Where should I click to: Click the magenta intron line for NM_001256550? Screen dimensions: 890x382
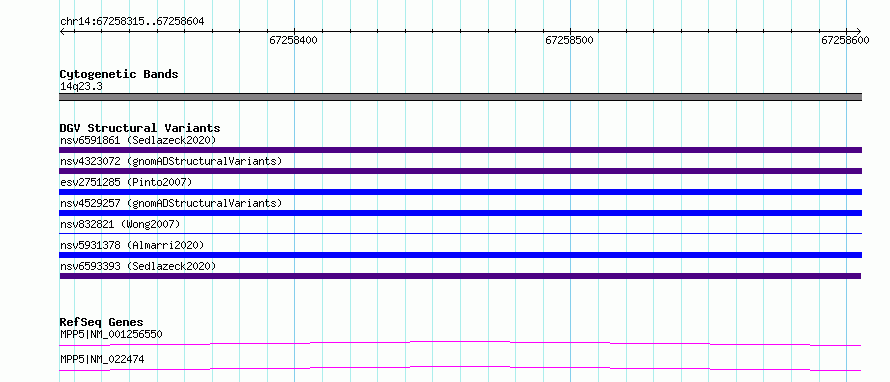pos(460,343)
